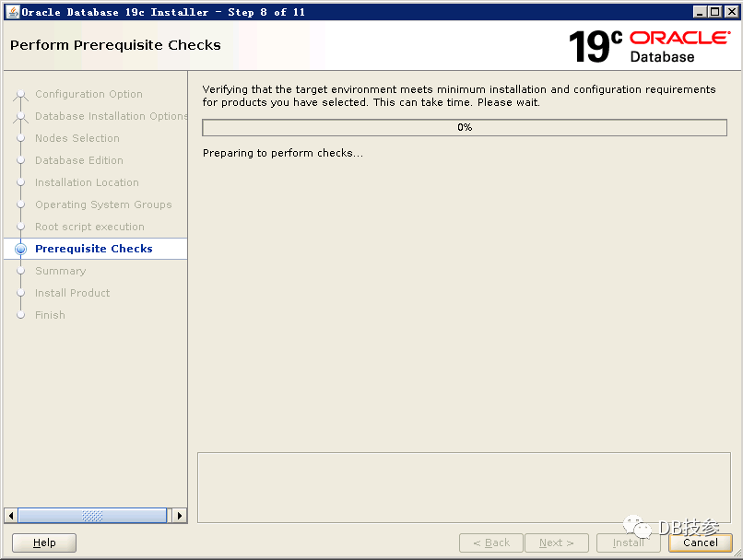Click the Configuration Option step node icon
Viewport: 743px width, 560px height.
point(20,94)
